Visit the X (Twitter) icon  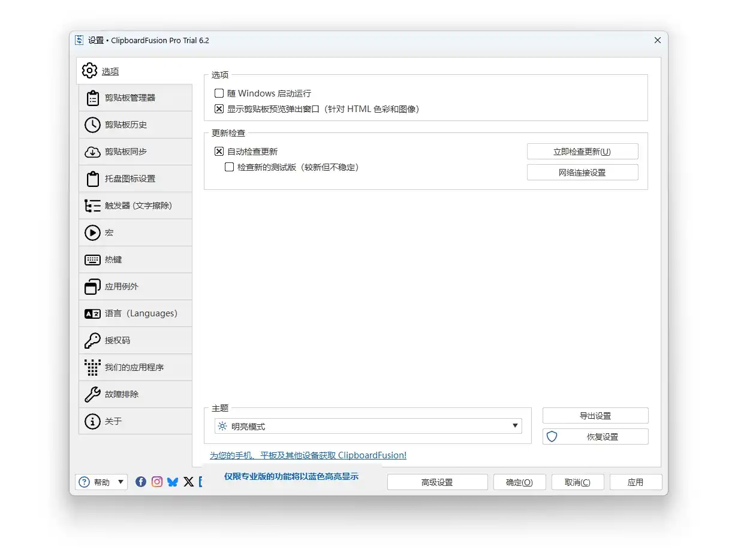tap(189, 482)
